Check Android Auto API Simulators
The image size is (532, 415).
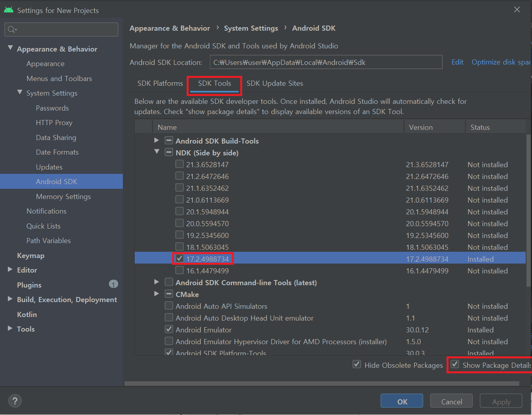pyautogui.click(x=169, y=305)
